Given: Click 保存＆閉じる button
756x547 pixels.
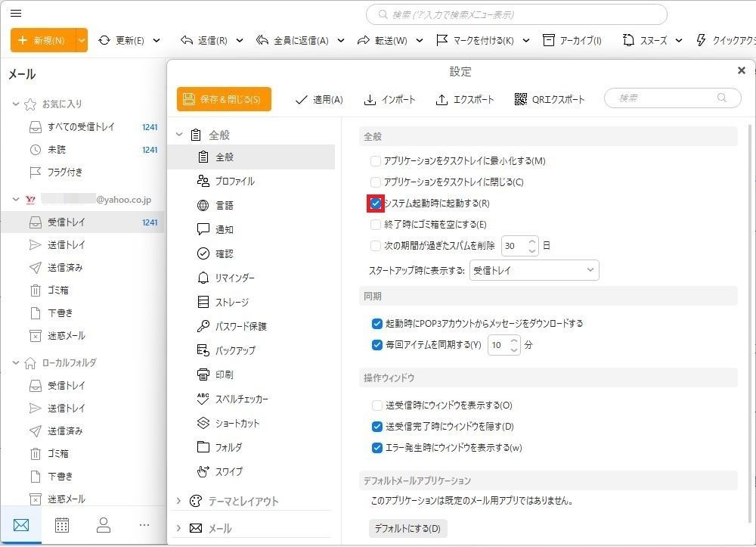Looking at the screenshot, I should pyautogui.click(x=224, y=99).
